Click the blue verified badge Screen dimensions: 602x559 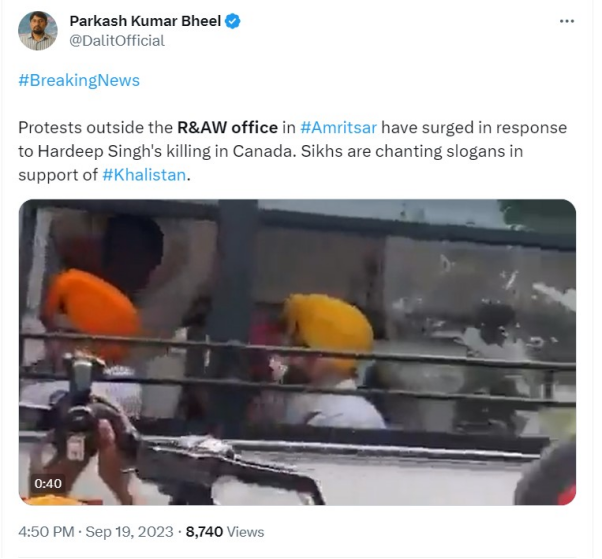click(x=233, y=21)
